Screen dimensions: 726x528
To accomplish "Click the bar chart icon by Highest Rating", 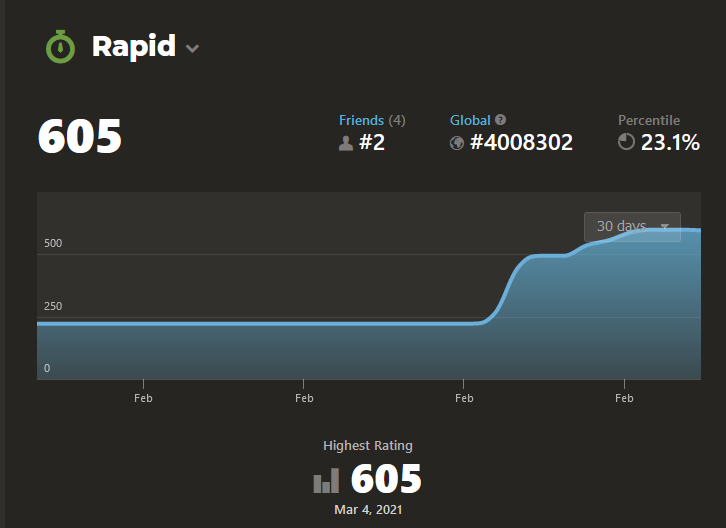I will point(326,480).
